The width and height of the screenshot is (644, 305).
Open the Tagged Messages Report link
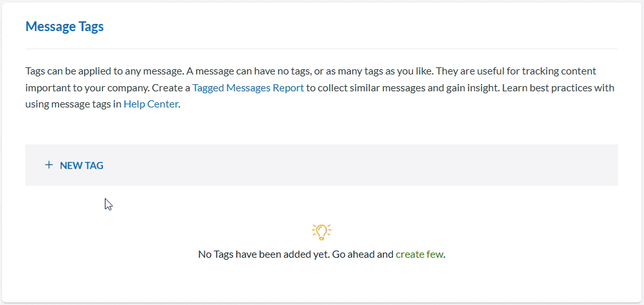pyautogui.click(x=248, y=87)
